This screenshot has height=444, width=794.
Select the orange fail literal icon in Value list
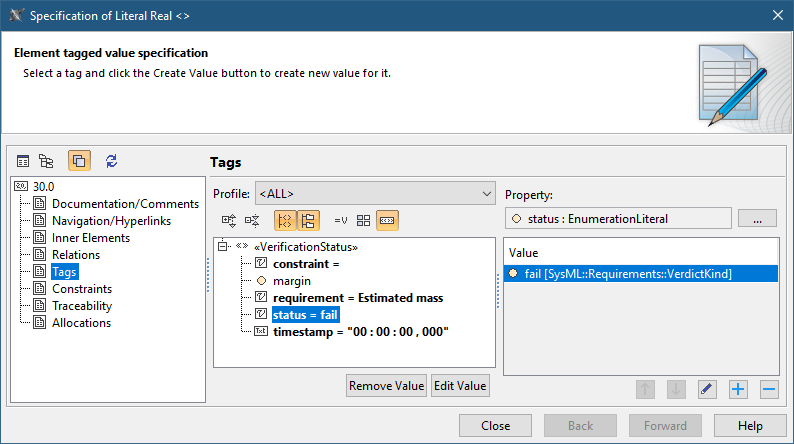pos(514,274)
